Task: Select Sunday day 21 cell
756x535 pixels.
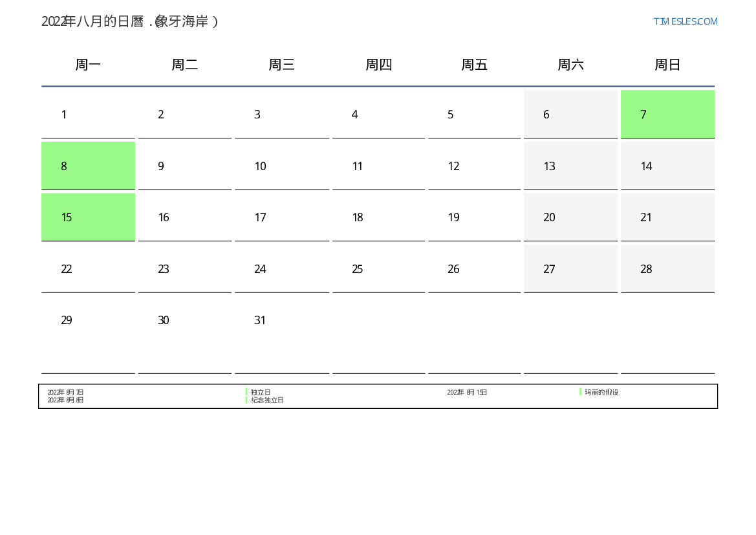Action: pos(668,217)
